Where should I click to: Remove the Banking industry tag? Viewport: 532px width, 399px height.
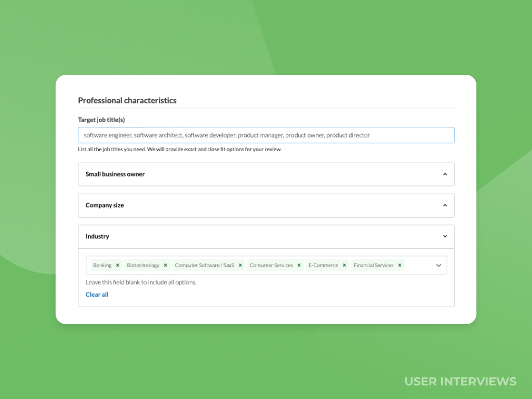(117, 265)
